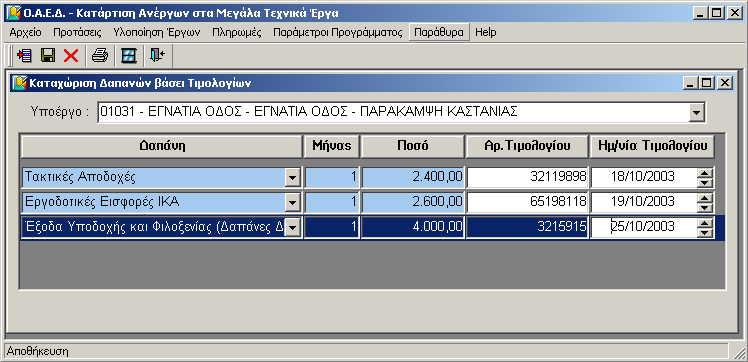Click the printer toolbar icon
The height and width of the screenshot is (362, 748).
click(100, 56)
